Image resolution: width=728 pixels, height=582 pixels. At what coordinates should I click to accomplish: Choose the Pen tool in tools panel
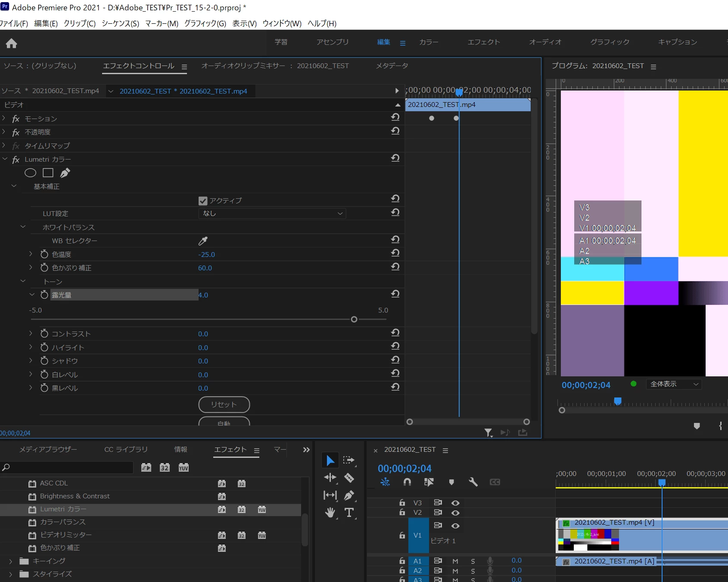click(x=349, y=495)
